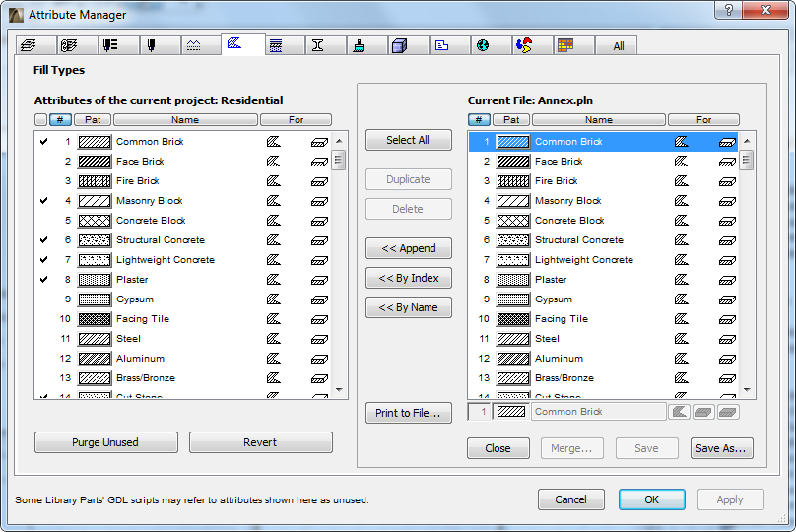Uncheck Masonry Block in the Residential list
796x532 pixels.
[x=44, y=201]
